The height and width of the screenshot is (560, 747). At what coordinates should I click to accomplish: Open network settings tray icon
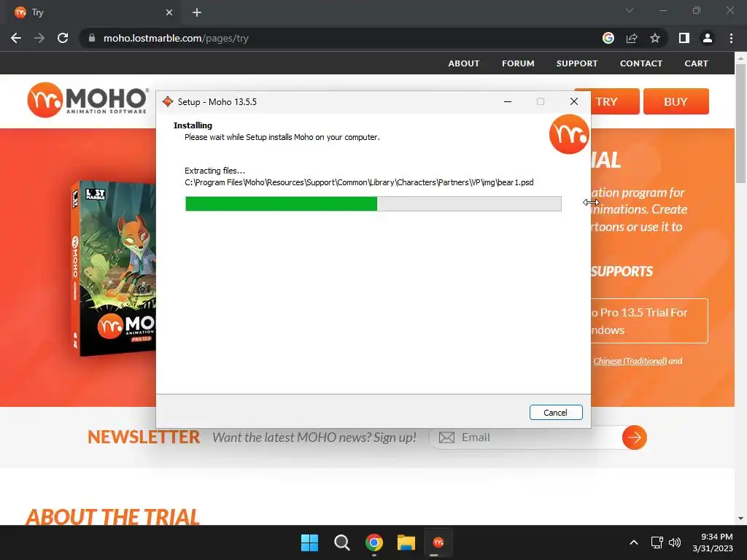657,542
